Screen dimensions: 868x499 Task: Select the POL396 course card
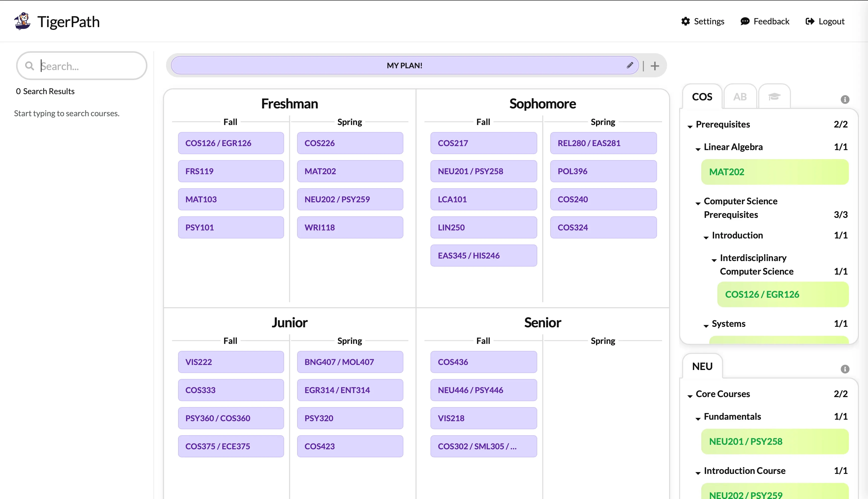[x=603, y=171]
